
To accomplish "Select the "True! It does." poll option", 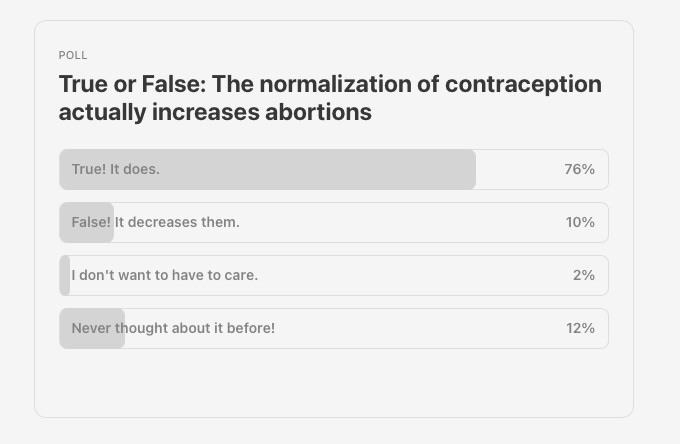I will (334, 170).
